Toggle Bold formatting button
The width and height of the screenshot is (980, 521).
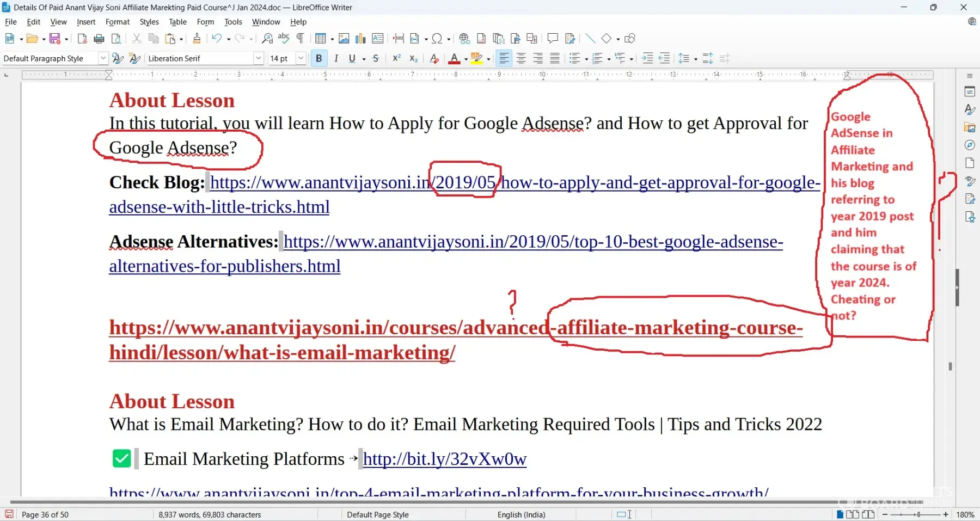click(x=319, y=58)
